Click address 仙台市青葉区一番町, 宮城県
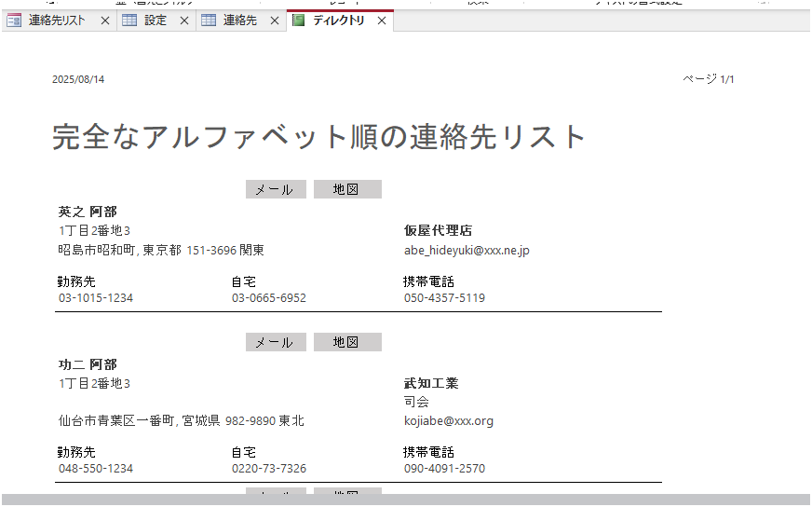 tap(140, 421)
